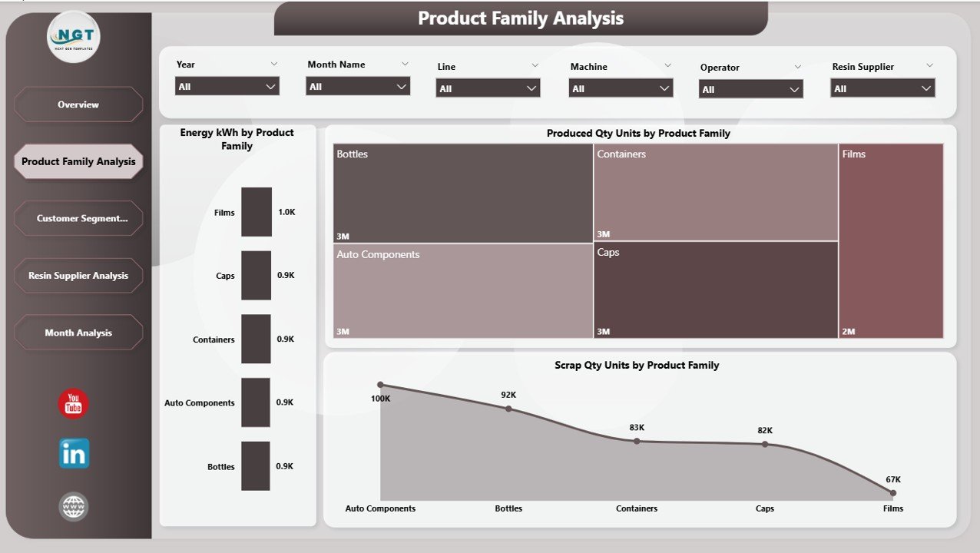This screenshot has width=980, height=553.
Task: Open the LinkedIn icon link
Action: pos(73,453)
